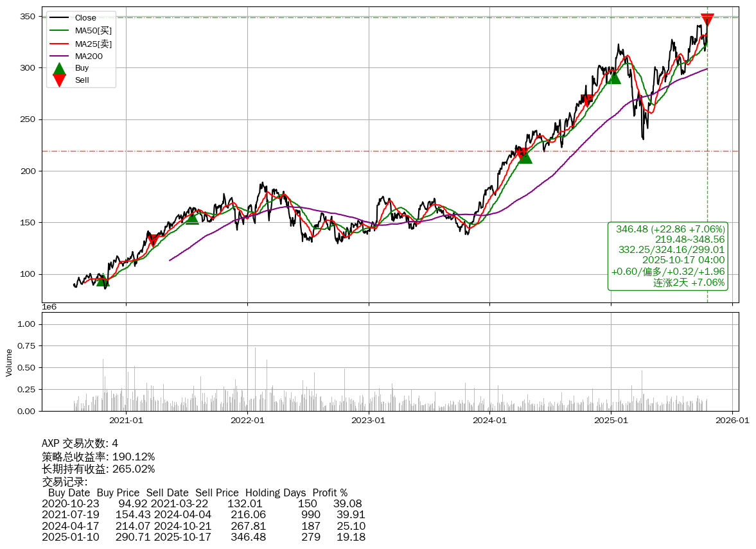Select the MA200 legend label
This screenshot has width=756, height=549.
coord(89,57)
